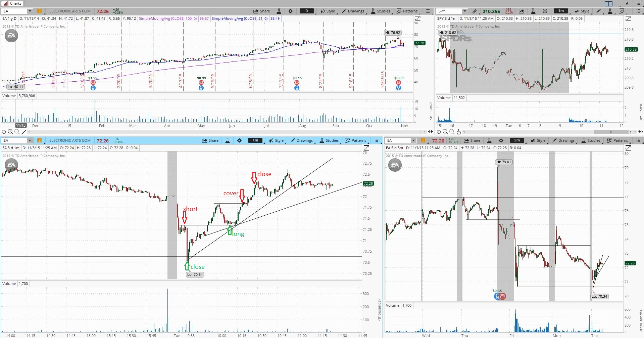Open the settings gear in EA 5m chart
Image resolution: width=644 pixels, height=338 pixels.
click(501, 140)
